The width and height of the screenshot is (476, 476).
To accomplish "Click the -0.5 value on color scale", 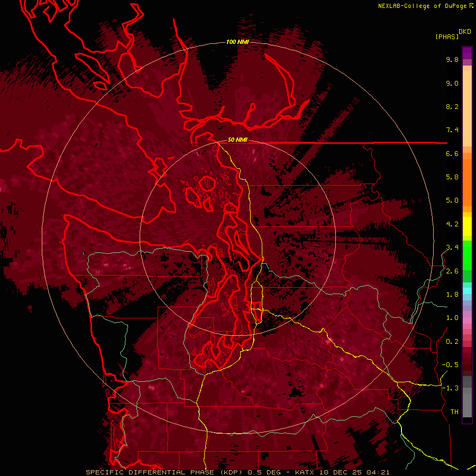I will [x=450, y=365].
